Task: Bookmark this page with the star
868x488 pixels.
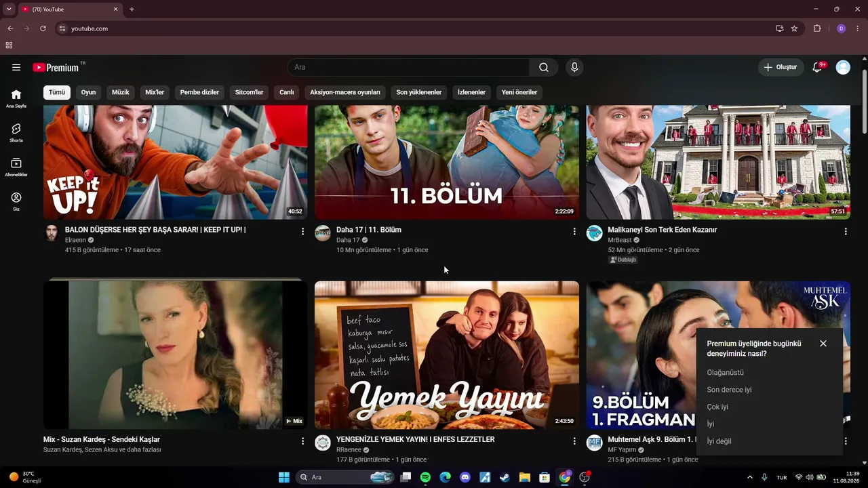Action: (x=794, y=28)
